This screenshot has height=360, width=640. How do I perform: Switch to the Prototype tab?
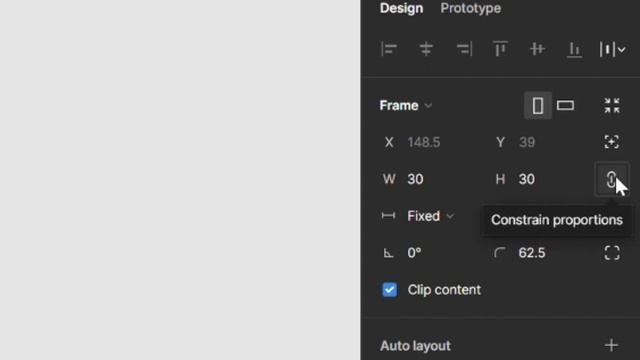coord(471,8)
